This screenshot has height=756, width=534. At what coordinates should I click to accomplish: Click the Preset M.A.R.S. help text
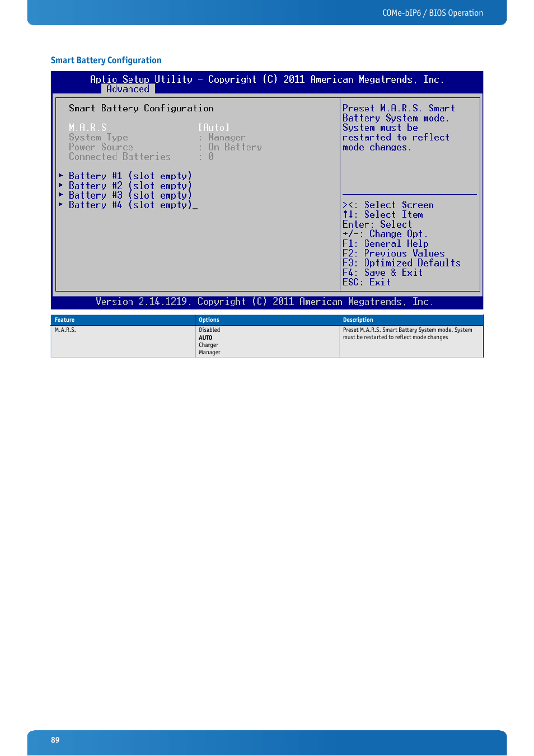pyautogui.click(x=399, y=128)
